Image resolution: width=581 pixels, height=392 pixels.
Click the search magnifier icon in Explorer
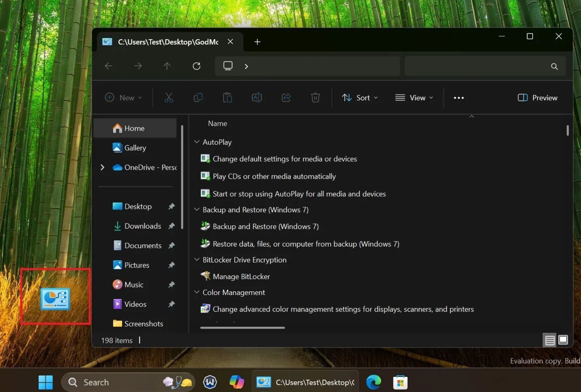[554, 66]
